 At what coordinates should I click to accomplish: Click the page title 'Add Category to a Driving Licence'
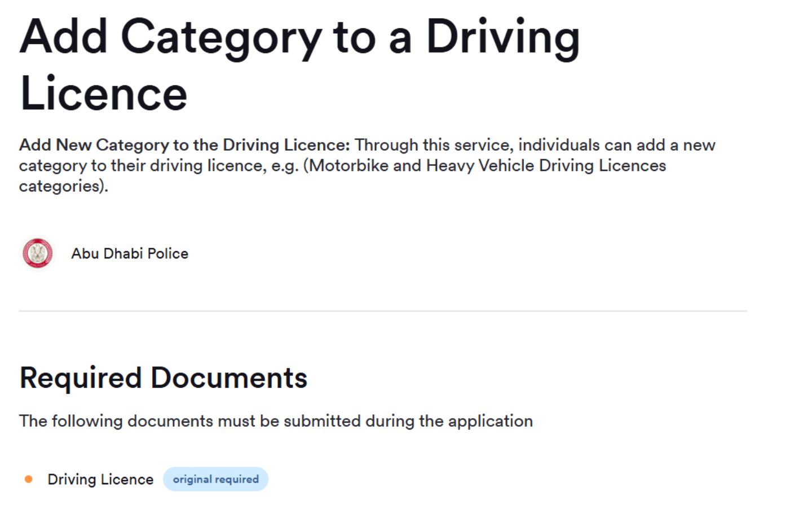coord(300,62)
